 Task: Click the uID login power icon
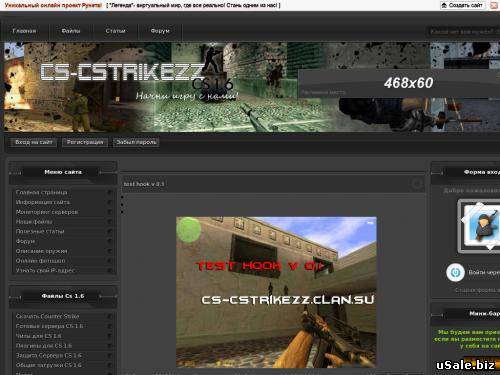click(x=455, y=272)
